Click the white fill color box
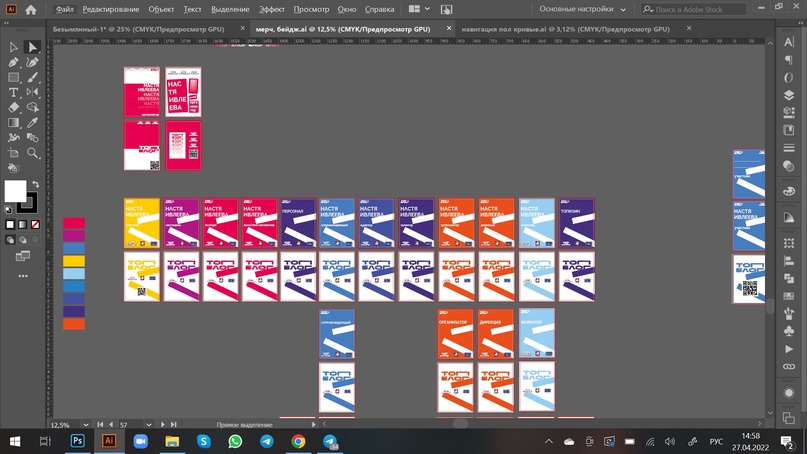The width and height of the screenshot is (807, 454). tap(15, 191)
